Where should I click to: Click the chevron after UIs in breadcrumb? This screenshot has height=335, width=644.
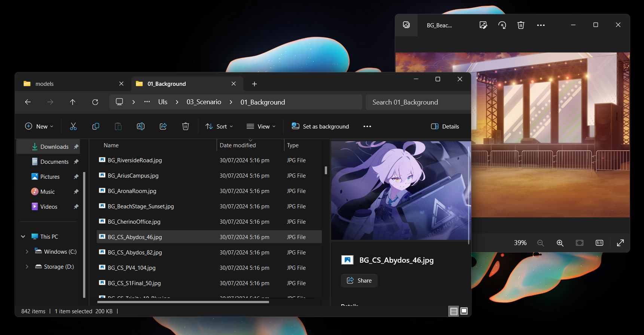(x=177, y=102)
